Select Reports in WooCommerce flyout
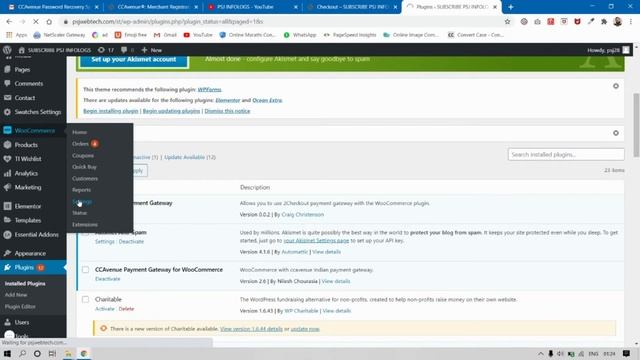The image size is (640, 360). (81, 190)
